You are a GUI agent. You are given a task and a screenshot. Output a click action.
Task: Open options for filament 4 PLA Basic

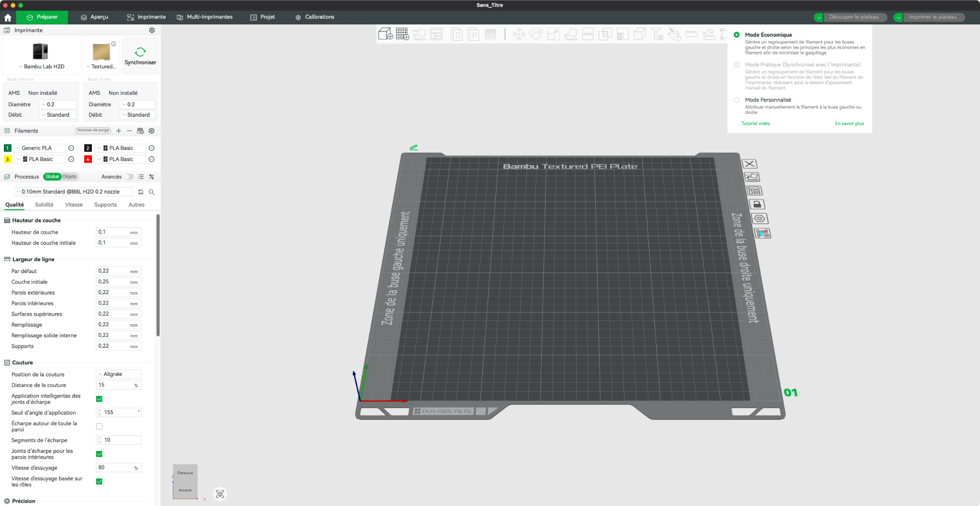(x=152, y=159)
